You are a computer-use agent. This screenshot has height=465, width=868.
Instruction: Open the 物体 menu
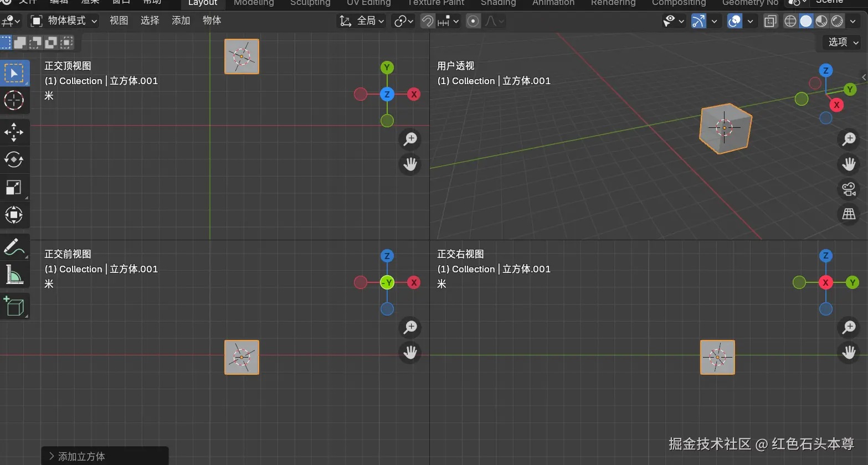[212, 20]
